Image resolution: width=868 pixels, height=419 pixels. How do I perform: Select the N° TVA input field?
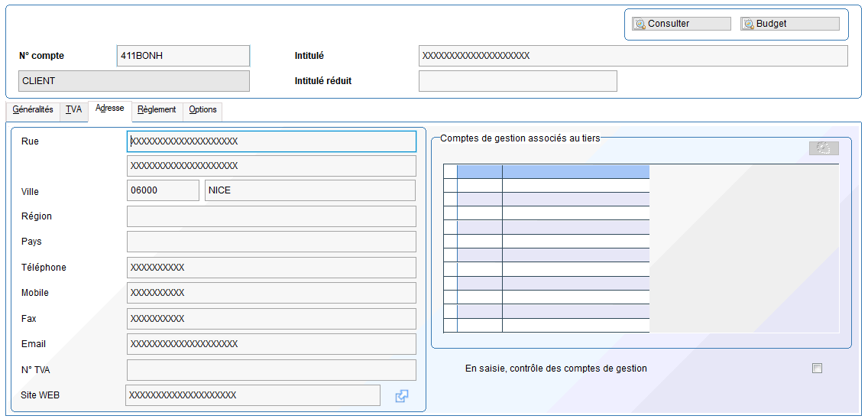pyautogui.click(x=271, y=369)
